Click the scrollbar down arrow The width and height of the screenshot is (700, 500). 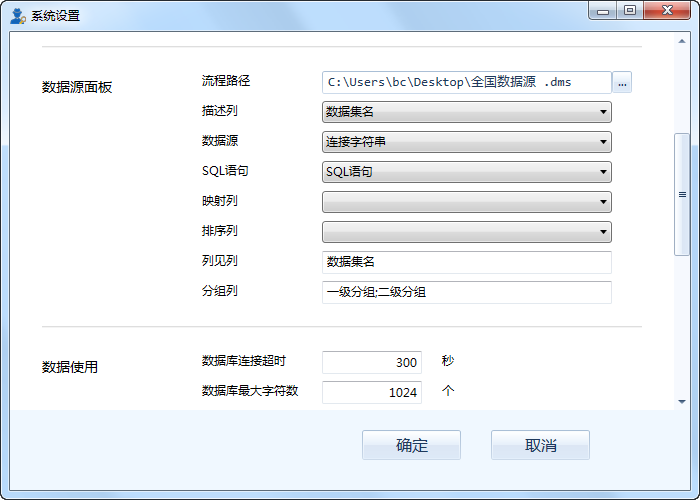point(682,401)
